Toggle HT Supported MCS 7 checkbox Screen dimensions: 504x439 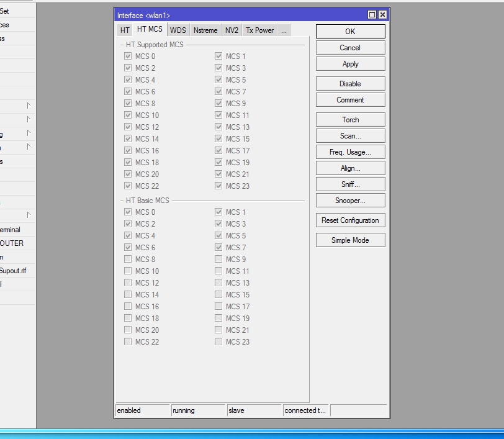pos(218,91)
